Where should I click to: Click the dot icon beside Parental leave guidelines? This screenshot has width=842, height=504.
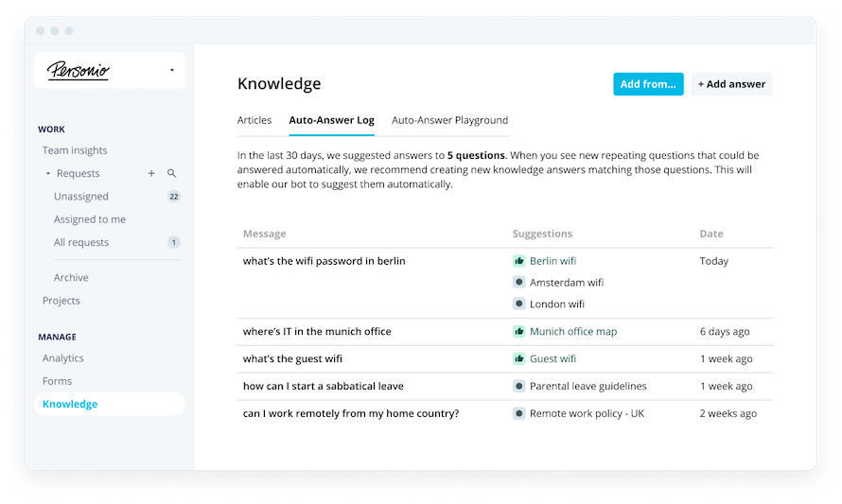[x=518, y=386]
